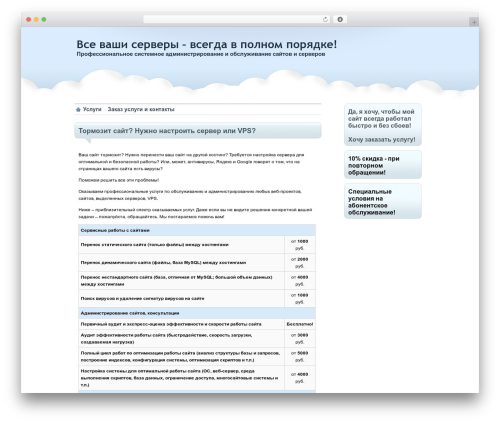500x423 pixels.
Task: Click Поможем решить все эти проблемы! paragraph
Action: (x=119, y=180)
